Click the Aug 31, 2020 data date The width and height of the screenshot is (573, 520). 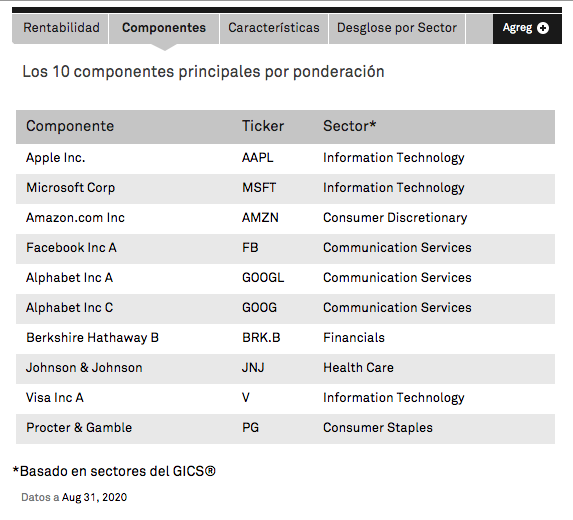[x=94, y=497]
